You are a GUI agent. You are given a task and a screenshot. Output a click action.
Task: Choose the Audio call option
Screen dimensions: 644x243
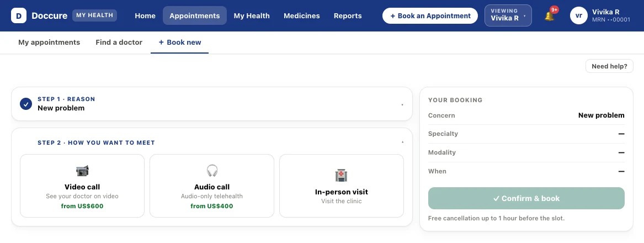pos(212,186)
